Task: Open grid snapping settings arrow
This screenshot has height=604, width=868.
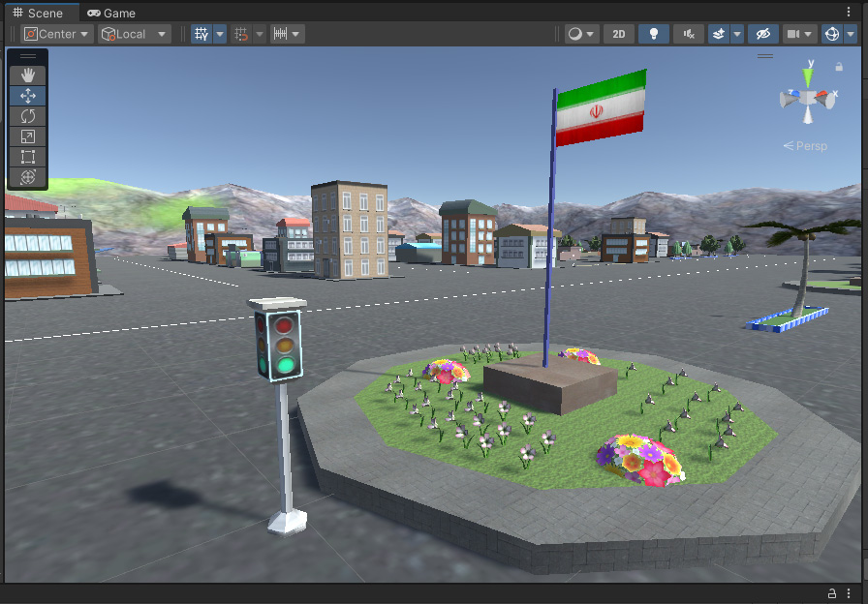Action: click(260, 34)
